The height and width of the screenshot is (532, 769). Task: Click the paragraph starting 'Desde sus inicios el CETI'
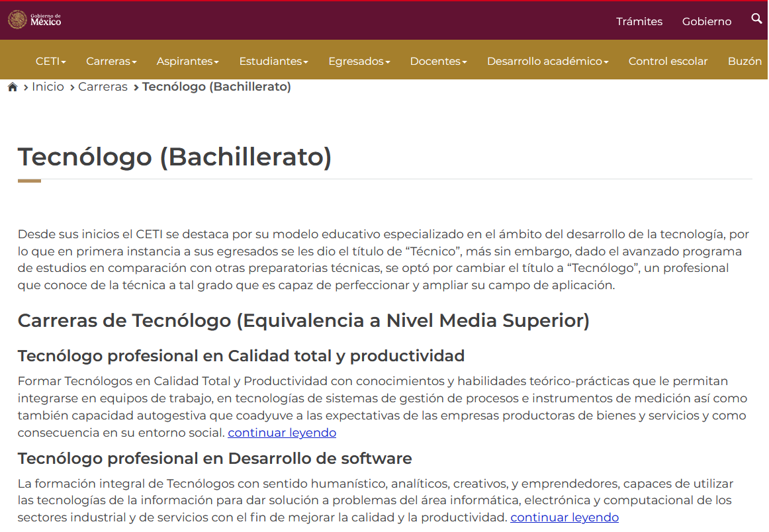(x=384, y=259)
